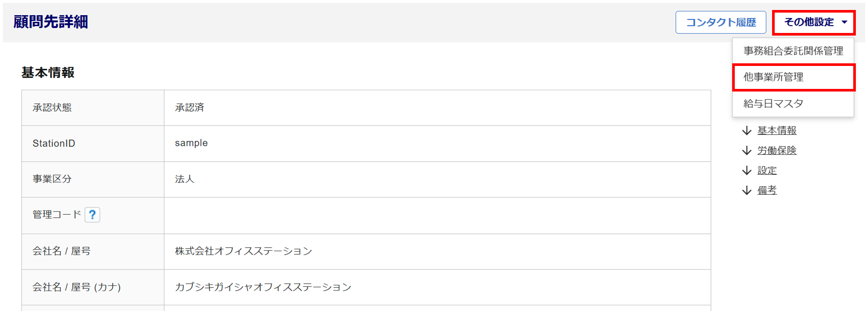Click down arrow icon beside 基本情報 link

pos(746,131)
